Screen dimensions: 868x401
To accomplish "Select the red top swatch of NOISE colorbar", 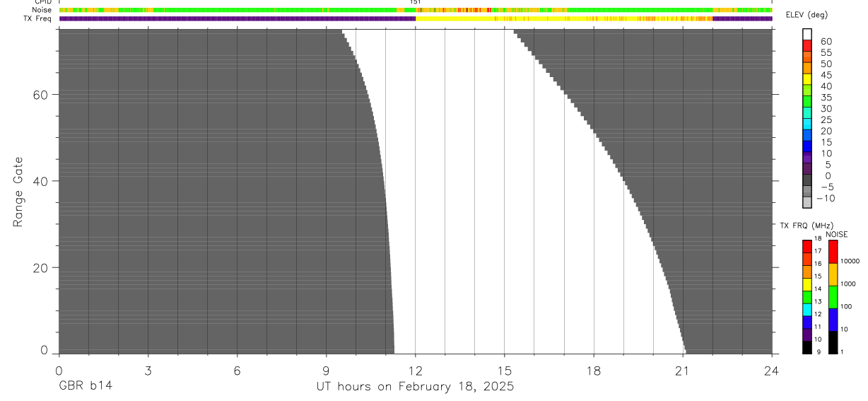I will click(x=833, y=252).
